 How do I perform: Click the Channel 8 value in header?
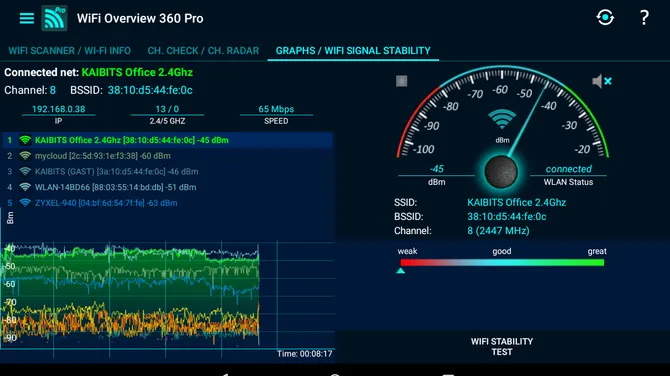point(53,90)
